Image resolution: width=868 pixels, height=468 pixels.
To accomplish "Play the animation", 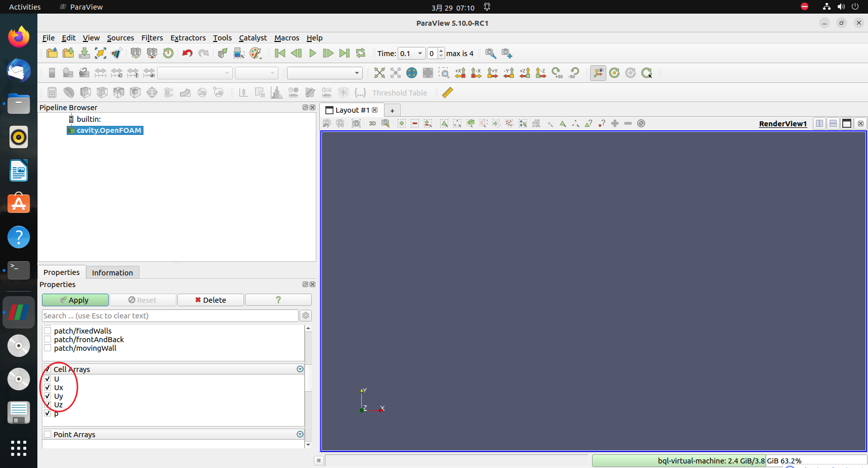I will point(312,53).
